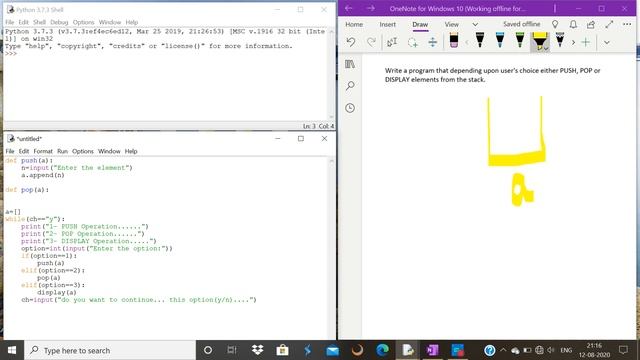The width and height of the screenshot is (640, 360).
Task: Select the black pen in OneNote
Action: 480,40
